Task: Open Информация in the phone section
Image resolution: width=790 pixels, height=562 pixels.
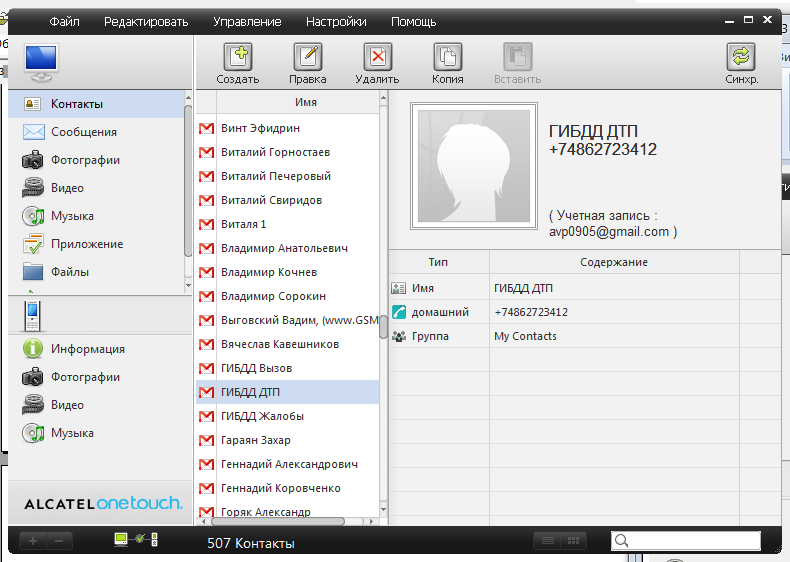Action: click(x=88, y=349)
